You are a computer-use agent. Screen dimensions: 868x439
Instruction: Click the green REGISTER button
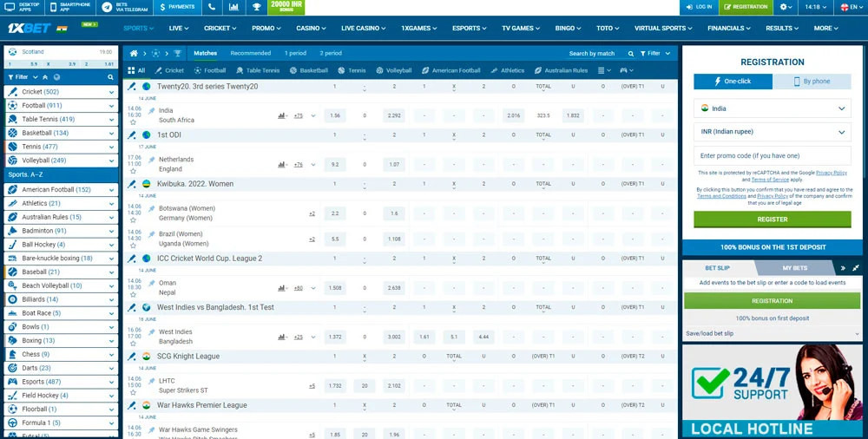pos(773,219)
